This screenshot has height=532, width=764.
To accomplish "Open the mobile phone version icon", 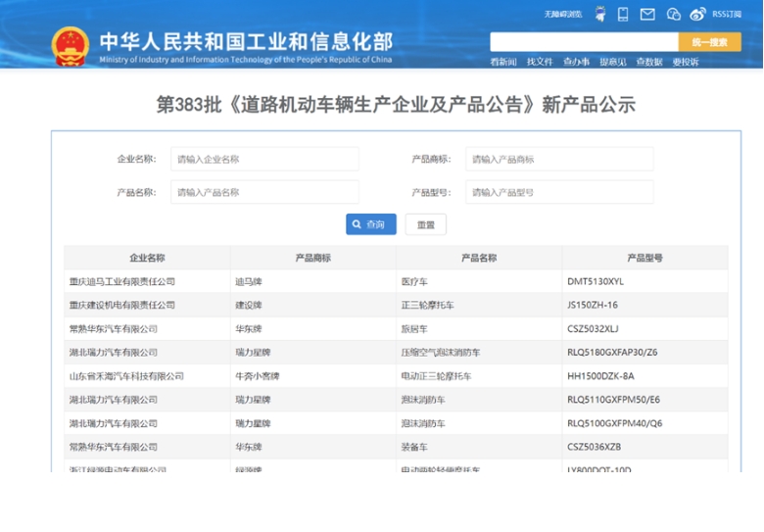I will click(623, 14).
